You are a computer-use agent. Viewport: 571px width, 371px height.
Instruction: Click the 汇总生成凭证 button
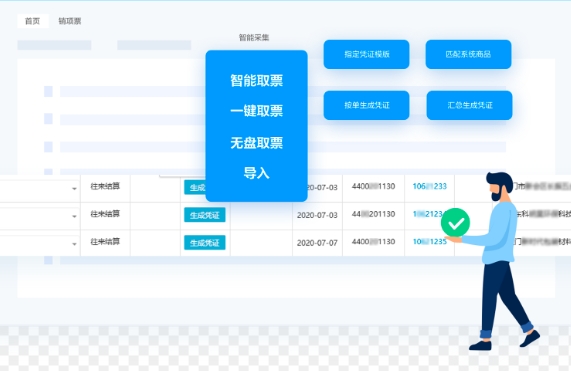tap(469, 105)
